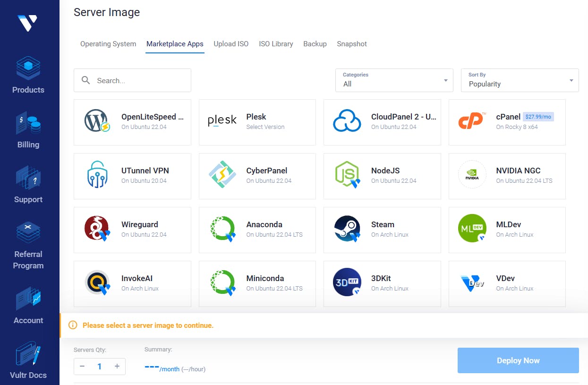Click the "3DKit" app title

[x=381, y=278]
